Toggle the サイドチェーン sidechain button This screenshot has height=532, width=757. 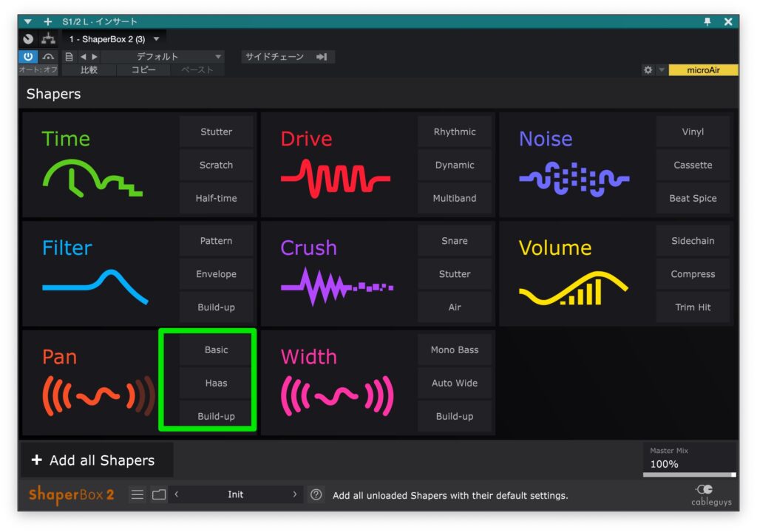coord(287,57)
